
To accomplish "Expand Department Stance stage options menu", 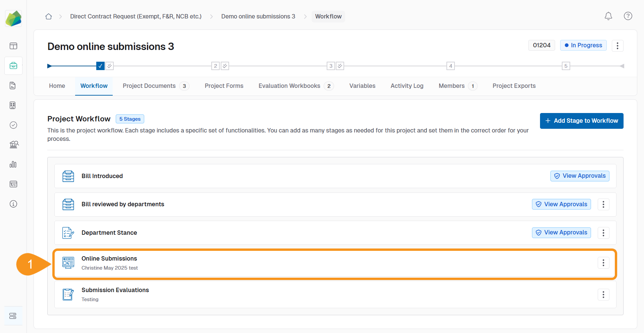I will coord(603,233).
